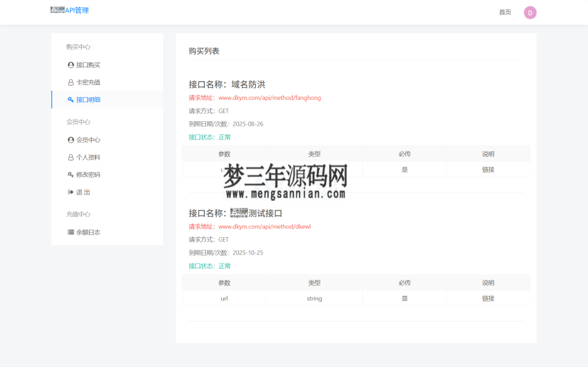The width and height of the screenshot is (588, 367).
Task: Click the 会员中心 member icon in sidebar
Action: tap(69, 140)
